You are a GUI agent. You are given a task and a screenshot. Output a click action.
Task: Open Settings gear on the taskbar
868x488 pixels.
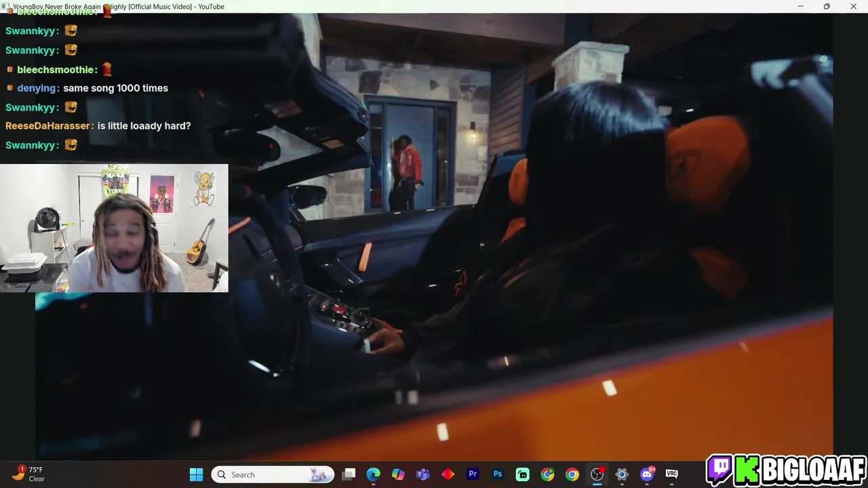click(x=622, y=474)
